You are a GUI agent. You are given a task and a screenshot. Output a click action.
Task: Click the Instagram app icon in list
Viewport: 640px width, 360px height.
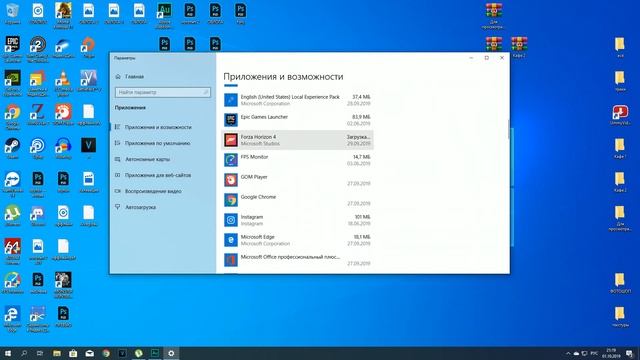pyautogui.click(x=231, y=220)
